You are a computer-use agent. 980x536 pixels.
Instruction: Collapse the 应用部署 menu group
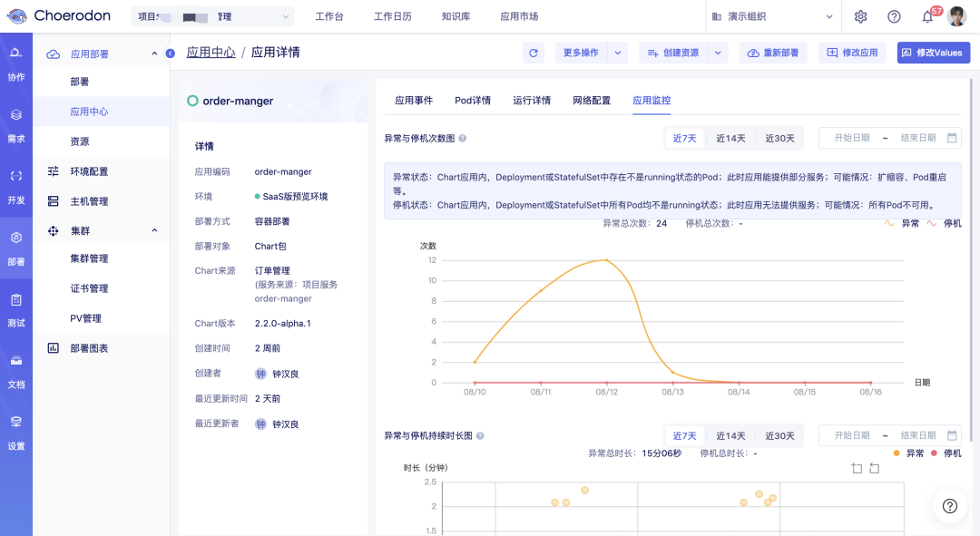(154, 54)
